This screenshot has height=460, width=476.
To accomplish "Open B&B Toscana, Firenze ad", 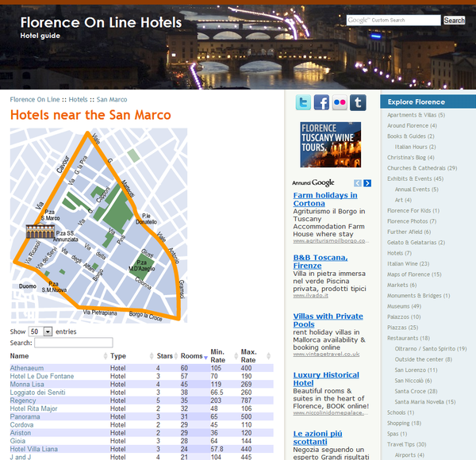I will point(321,262).
